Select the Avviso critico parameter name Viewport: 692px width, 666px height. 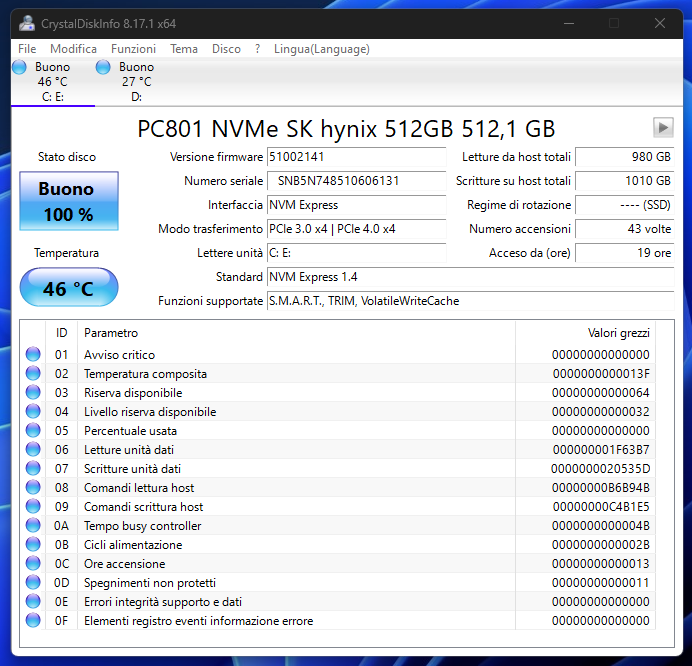(x=120, y=355)
